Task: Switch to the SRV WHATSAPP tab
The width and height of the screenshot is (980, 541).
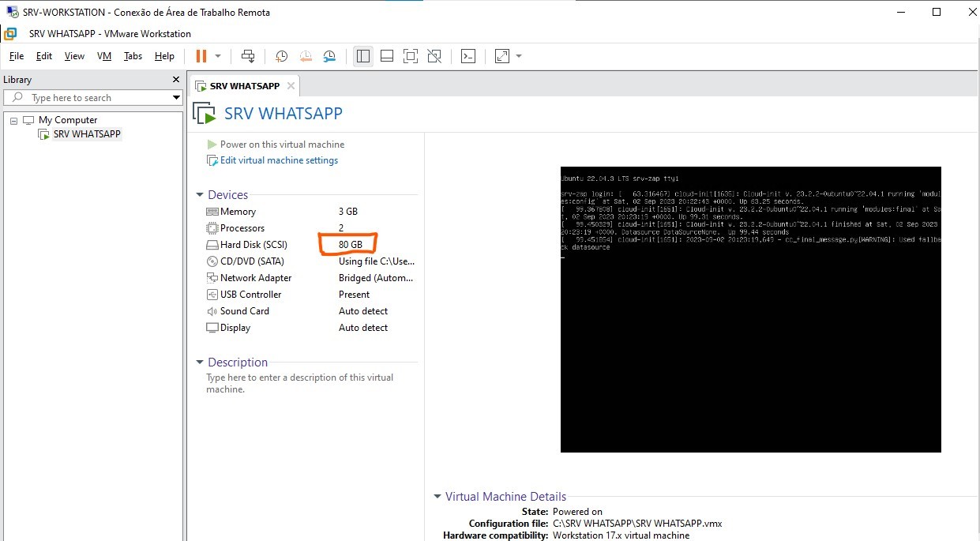Action: pos(245,85)
